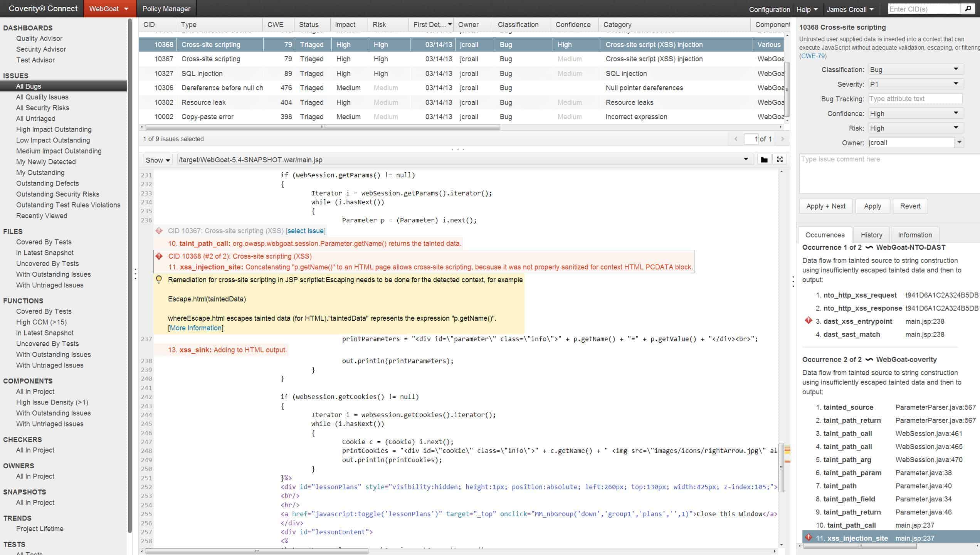Select Recently Viewed issues
This screenshot has height=555, width=980.
(42, 216)
